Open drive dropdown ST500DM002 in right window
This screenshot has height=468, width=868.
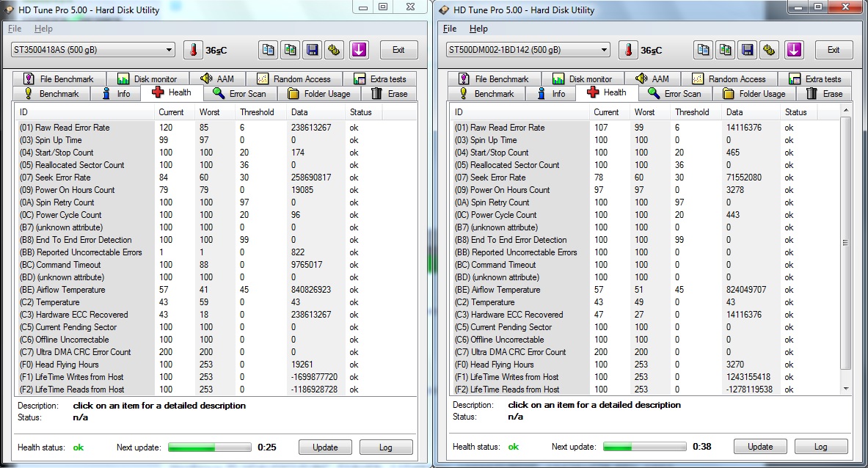point(528,50)
